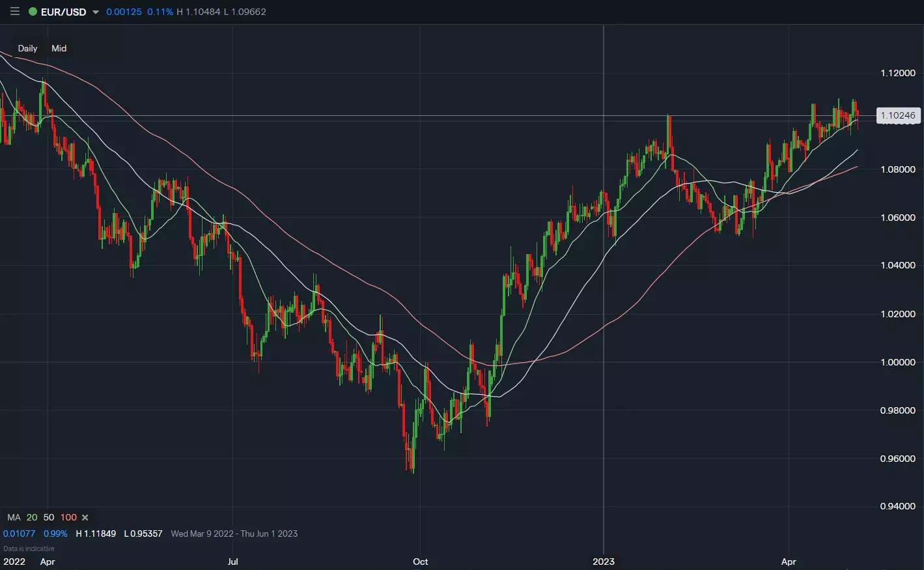Click the 1.04000 price axis label
Image resolution: width=924 pixels, height=570 pixels.
[x=898, y=265]
